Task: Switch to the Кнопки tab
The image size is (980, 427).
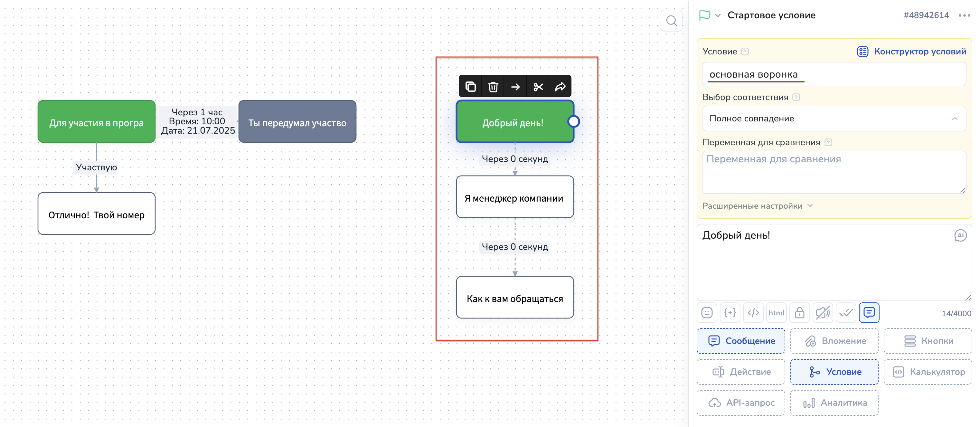Action: 928,341
